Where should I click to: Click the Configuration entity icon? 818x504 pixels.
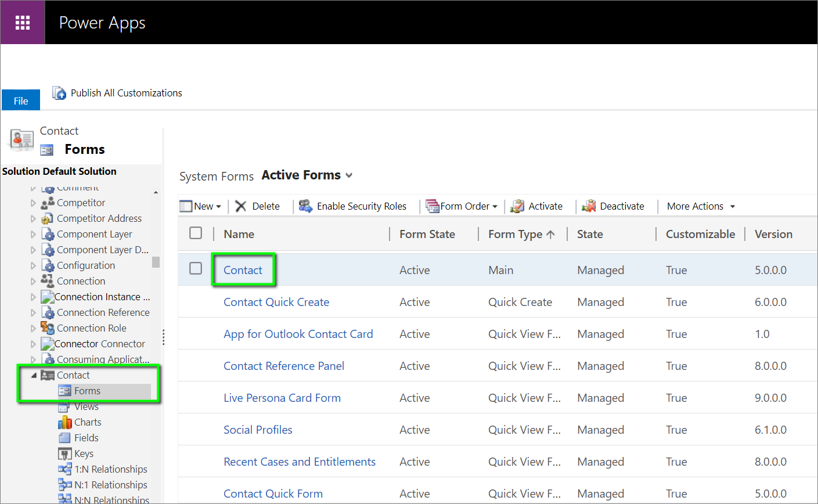[48, 265]
